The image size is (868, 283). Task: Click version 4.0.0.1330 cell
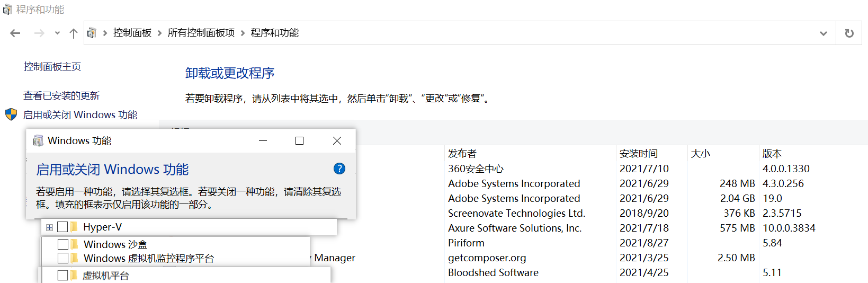(786, 169)
